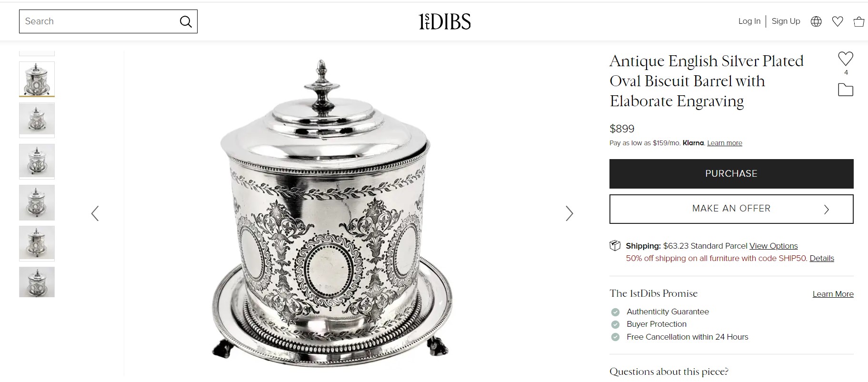
Task: Open SHIP50 promo Details link
Action: coord(822,258)
